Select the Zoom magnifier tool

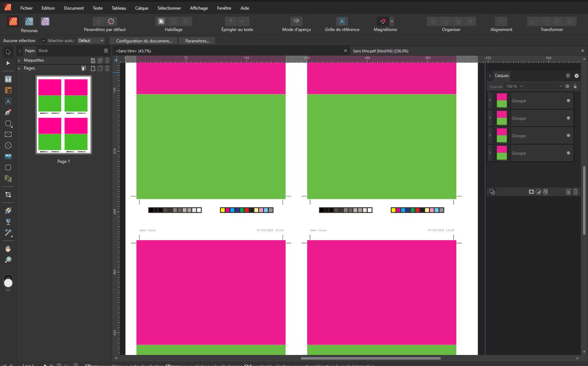point(8,260)
